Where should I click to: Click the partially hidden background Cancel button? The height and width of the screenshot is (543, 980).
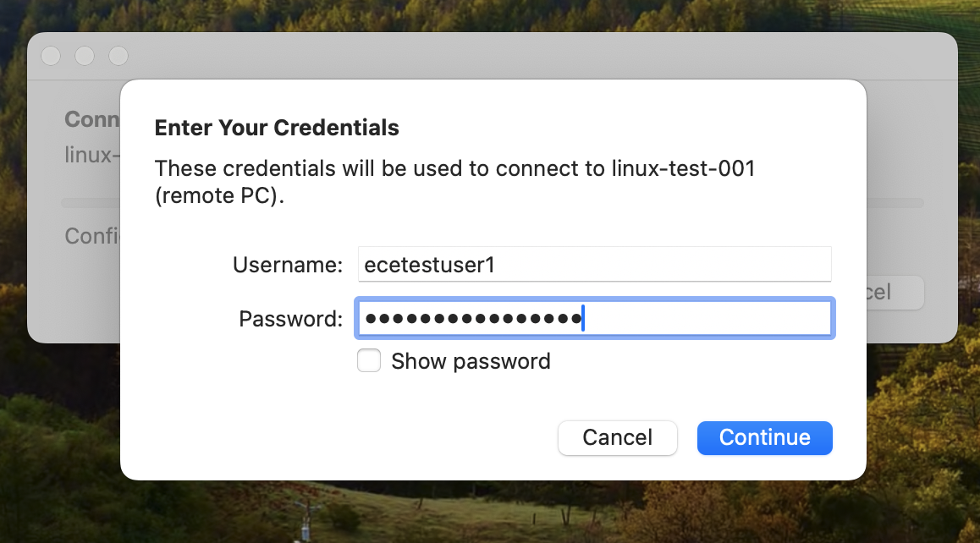[895, 292]
